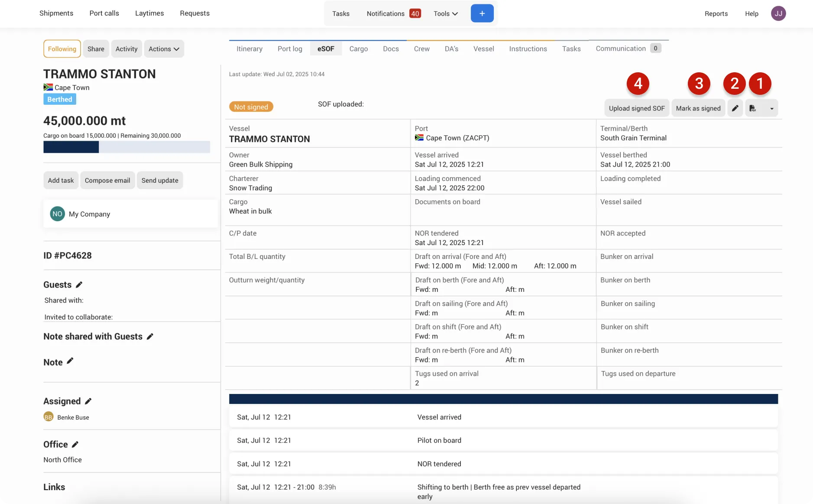Viewport: 813px width, 504px height.
Task: Click the Notifications count badge 40
Action: [415, 13]
